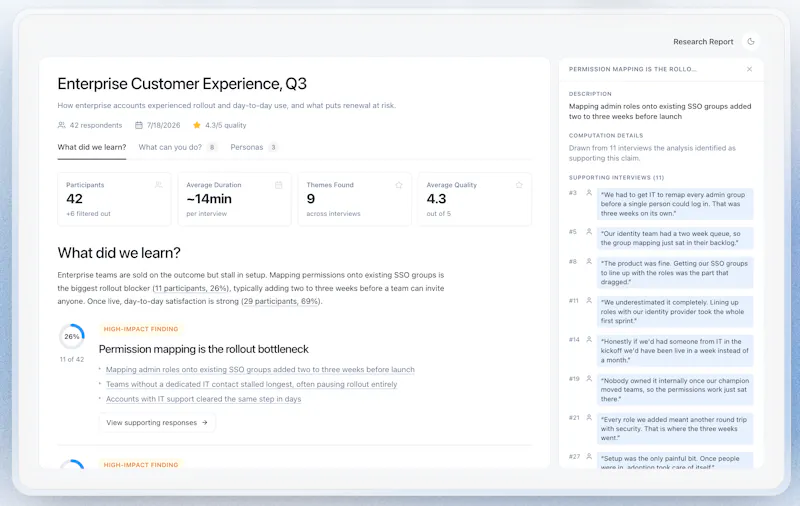Toggle dark mode moon icon
The height and width of the screenshot is (506, 800).
tap(751, 42)
